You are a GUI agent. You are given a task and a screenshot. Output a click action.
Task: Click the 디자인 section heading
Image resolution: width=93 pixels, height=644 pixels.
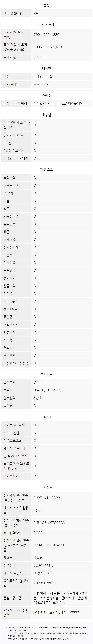pos(46,69)
